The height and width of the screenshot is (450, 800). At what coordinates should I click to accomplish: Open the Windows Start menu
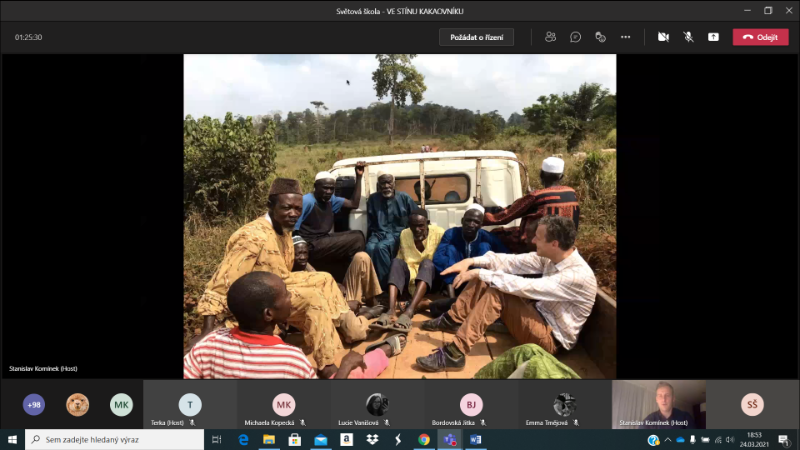pyautogui.click(x=12, y=440)
